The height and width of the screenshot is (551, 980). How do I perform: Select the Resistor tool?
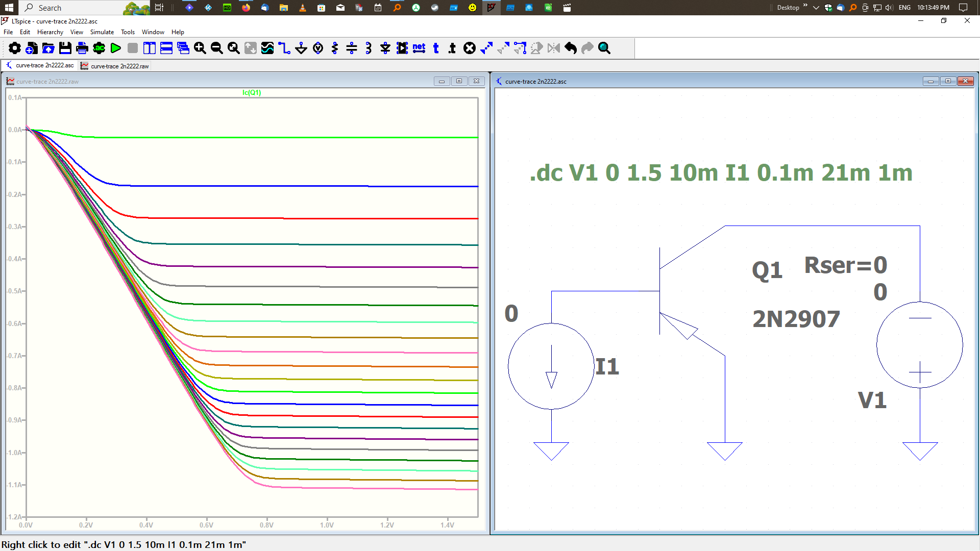(335, 48)
